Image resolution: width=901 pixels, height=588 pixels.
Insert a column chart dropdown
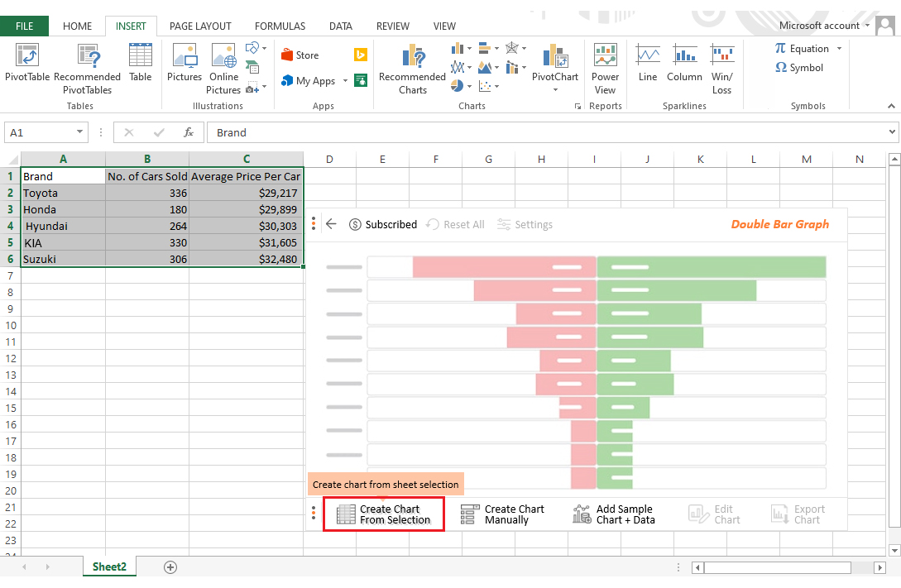point(462,48)
